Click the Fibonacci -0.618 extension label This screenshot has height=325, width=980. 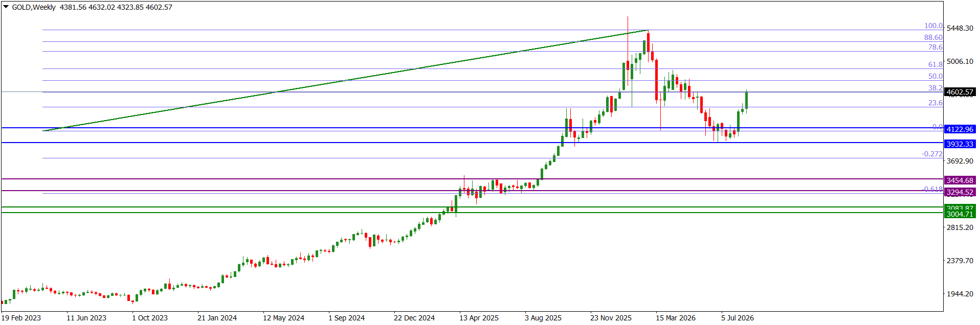click(932, 189)
